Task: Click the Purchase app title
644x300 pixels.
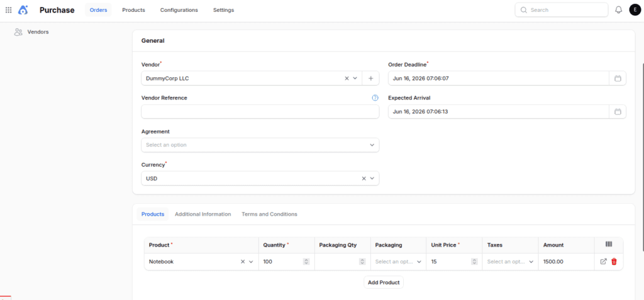Action: (57, 10)
